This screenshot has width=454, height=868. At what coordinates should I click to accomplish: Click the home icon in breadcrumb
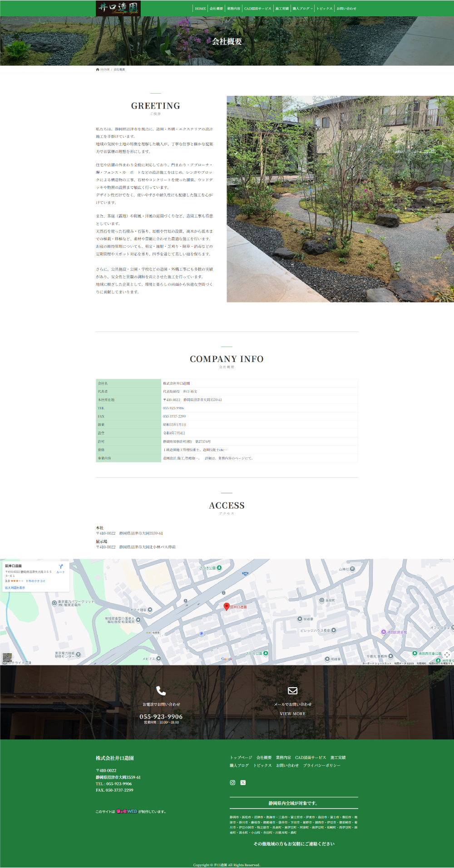coord(98,69)
